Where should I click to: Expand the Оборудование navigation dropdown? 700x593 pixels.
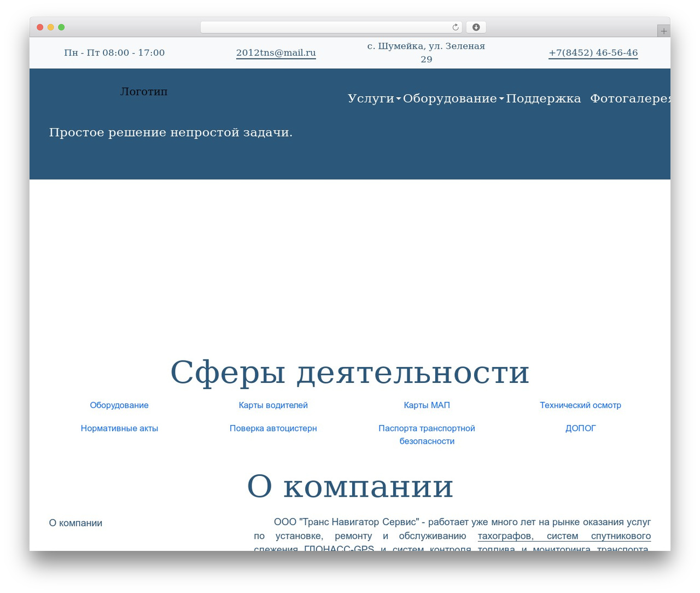click(x=453, y=98)
